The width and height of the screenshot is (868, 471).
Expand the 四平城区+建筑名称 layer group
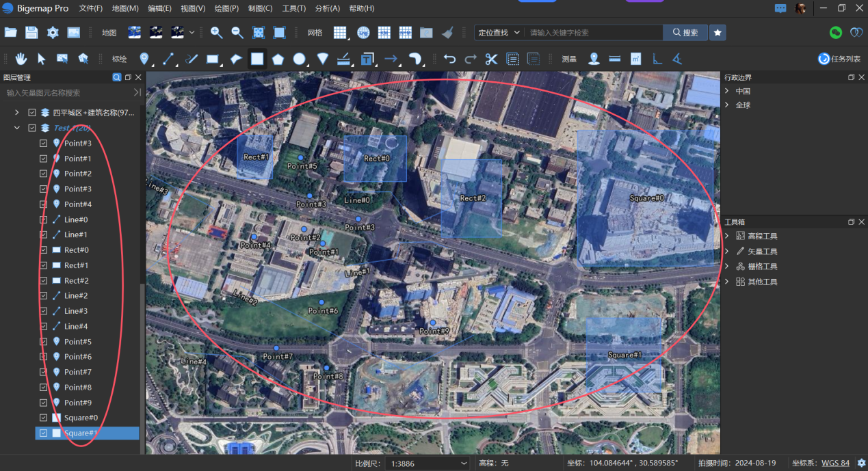click(16, 112)
